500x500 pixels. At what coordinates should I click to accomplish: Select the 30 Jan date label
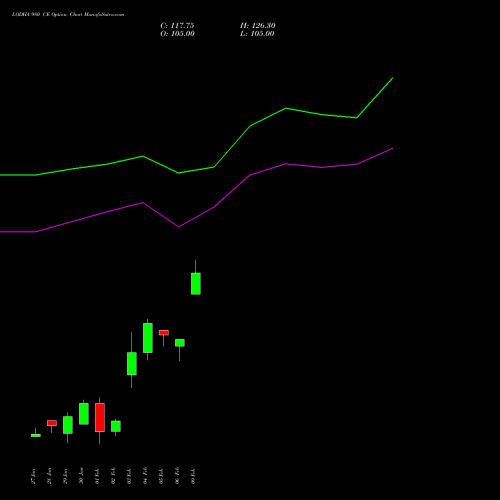coord(81,476)
